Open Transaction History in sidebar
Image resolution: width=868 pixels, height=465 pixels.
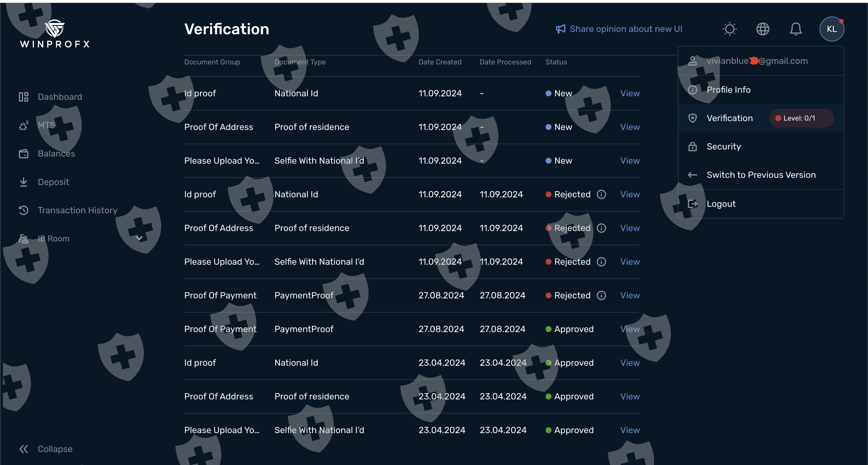pos(77,210)
